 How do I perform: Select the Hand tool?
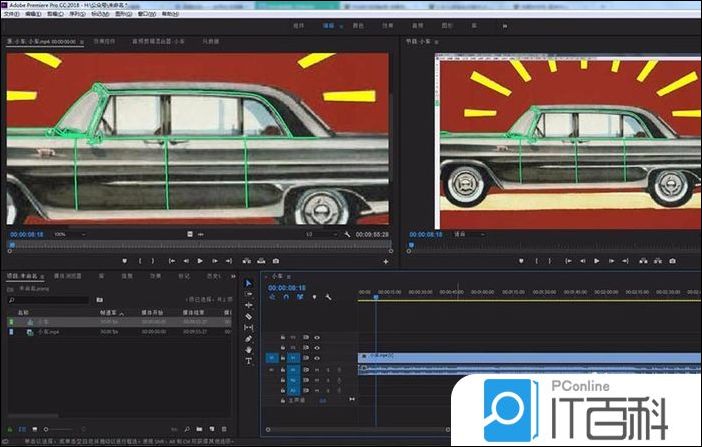[249, 350]
